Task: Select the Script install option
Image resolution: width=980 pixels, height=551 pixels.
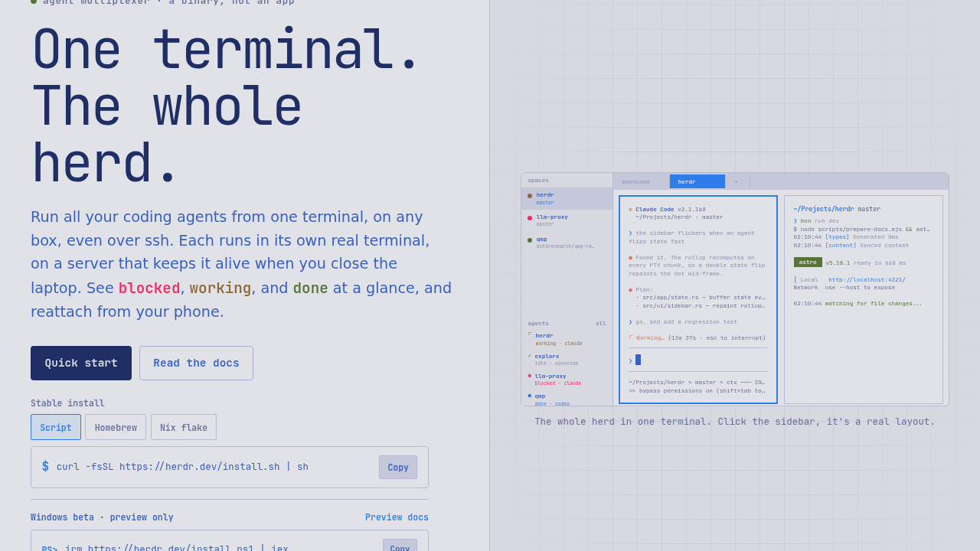Action: [56, 427]
